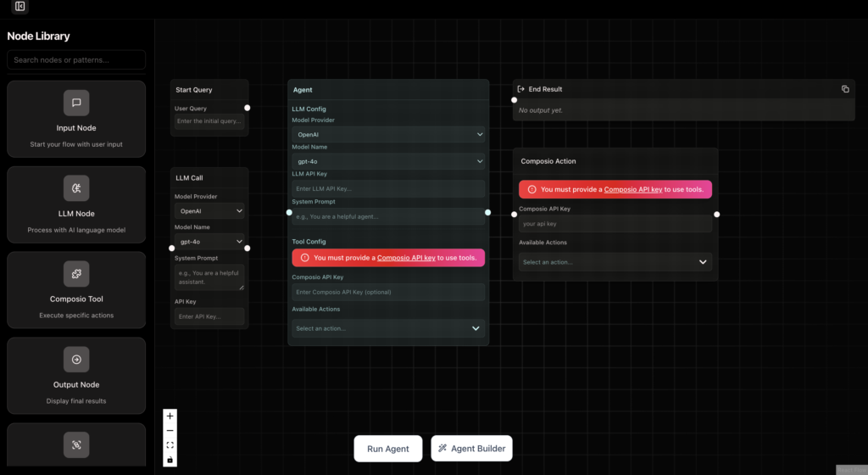The width and height of the screenshot is (868, 475).
Task: Select the Input Node chat icon
Action: [x=76, y=103]
